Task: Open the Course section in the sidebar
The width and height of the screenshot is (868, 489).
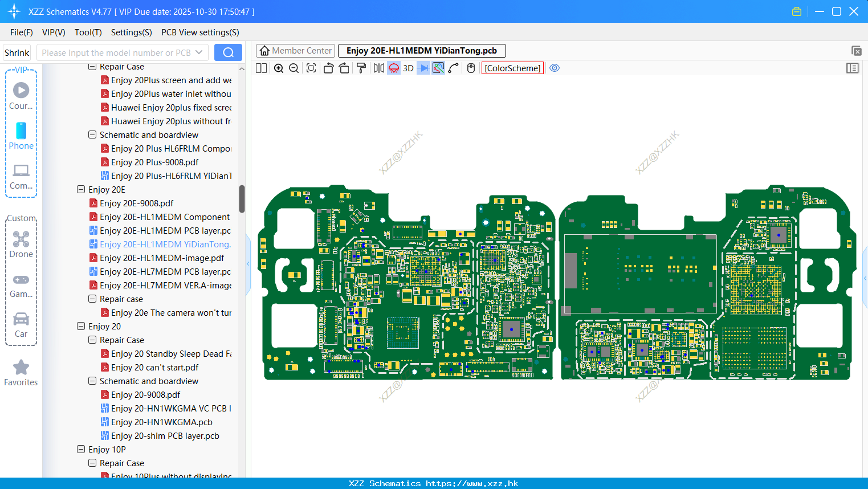Action: coord(21,96)
